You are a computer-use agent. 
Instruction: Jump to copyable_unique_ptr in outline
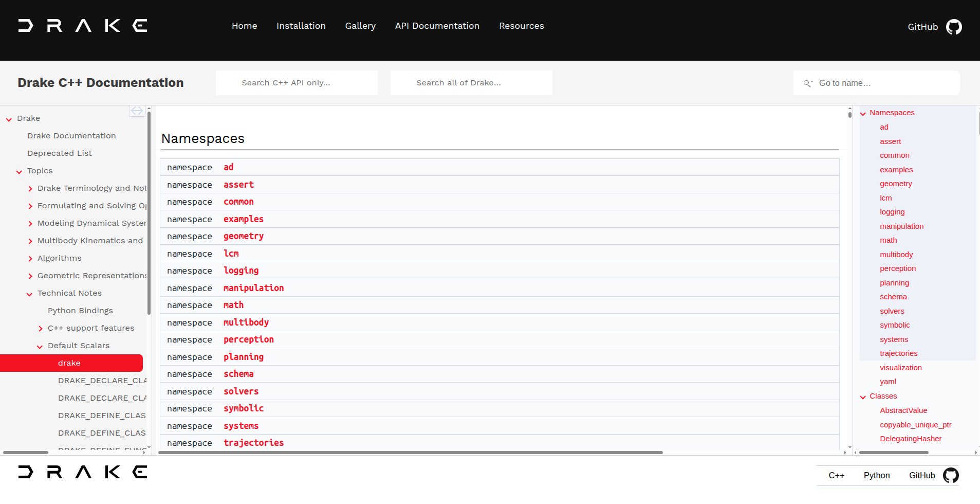tap(916, 425)
